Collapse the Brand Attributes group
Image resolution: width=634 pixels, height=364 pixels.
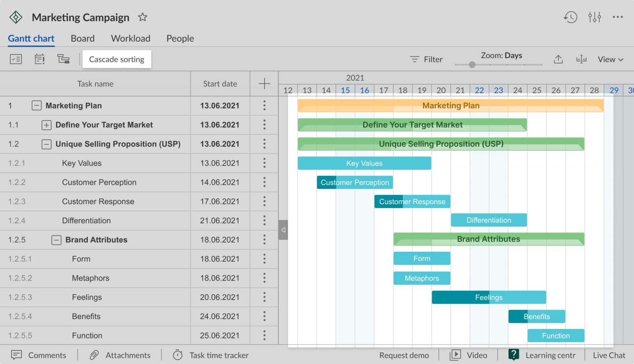point(56,240)
